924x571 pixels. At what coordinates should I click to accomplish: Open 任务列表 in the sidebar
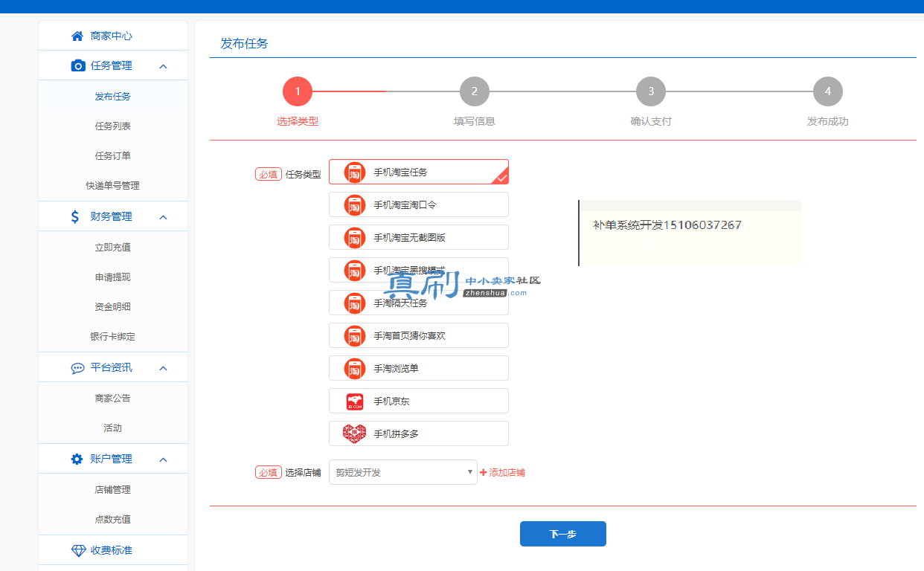[113, 126]
